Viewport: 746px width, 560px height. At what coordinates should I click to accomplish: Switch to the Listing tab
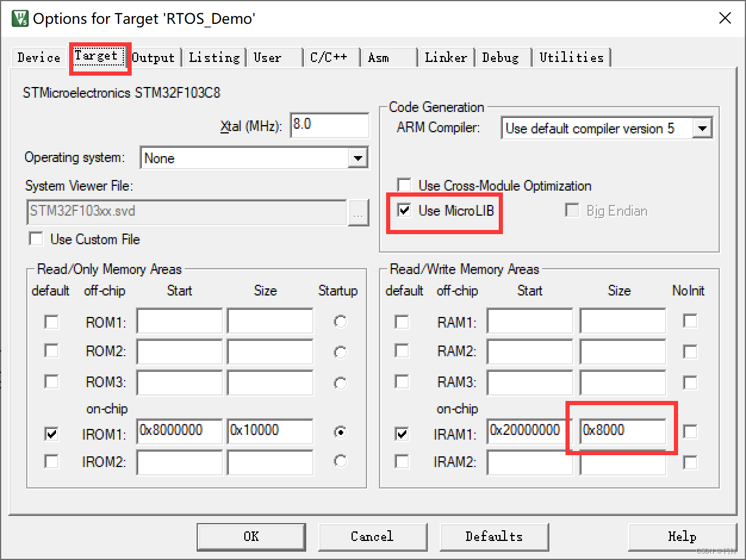tap(214, 57)
